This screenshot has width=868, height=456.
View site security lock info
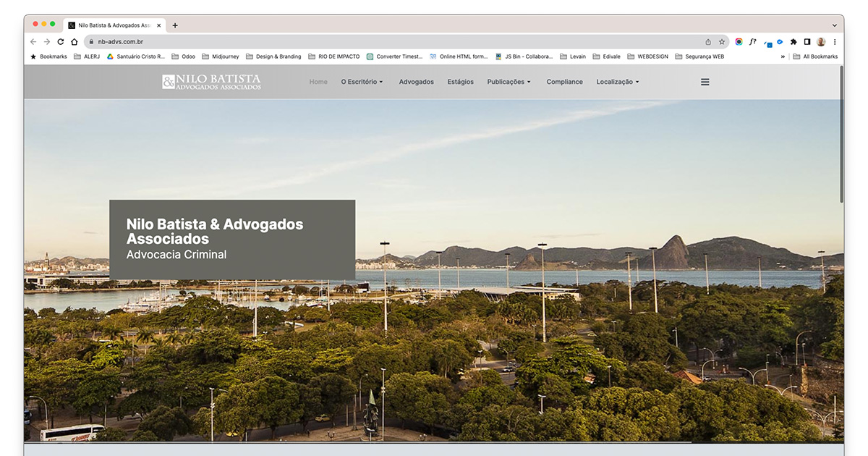point(91,42)
